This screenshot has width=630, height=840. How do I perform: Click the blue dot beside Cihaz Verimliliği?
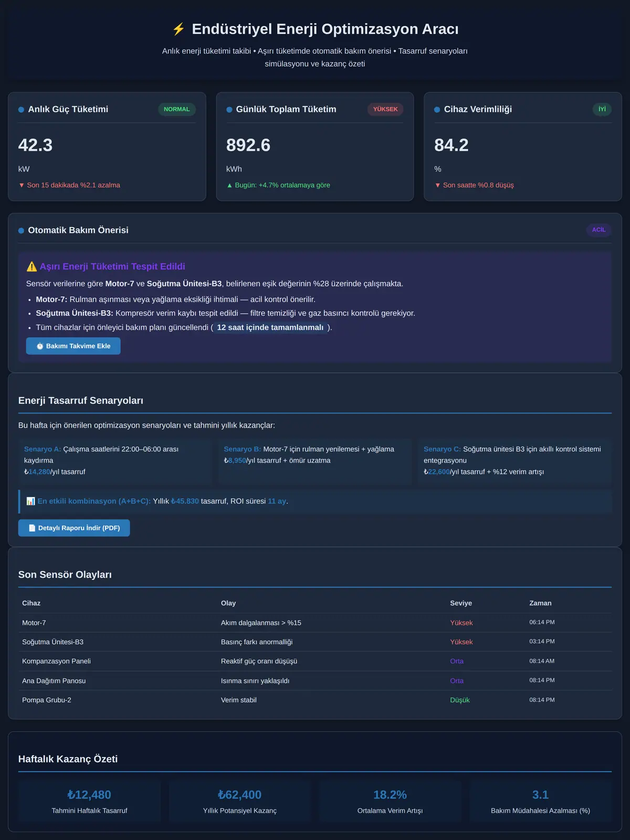pos(437,110)
